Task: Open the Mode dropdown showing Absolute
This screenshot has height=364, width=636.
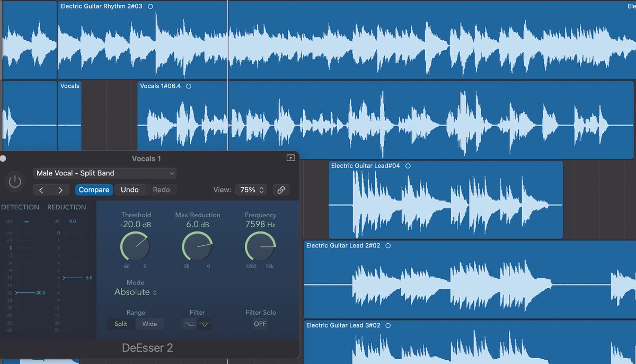Action: coord(135,292)
